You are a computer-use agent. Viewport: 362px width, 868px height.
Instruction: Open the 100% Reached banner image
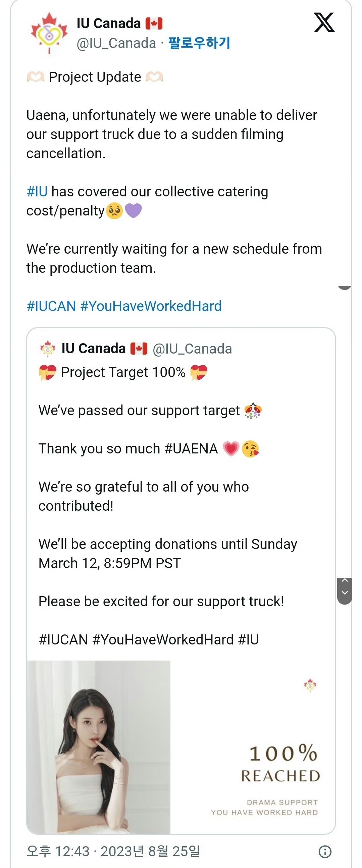click(253, 747)
